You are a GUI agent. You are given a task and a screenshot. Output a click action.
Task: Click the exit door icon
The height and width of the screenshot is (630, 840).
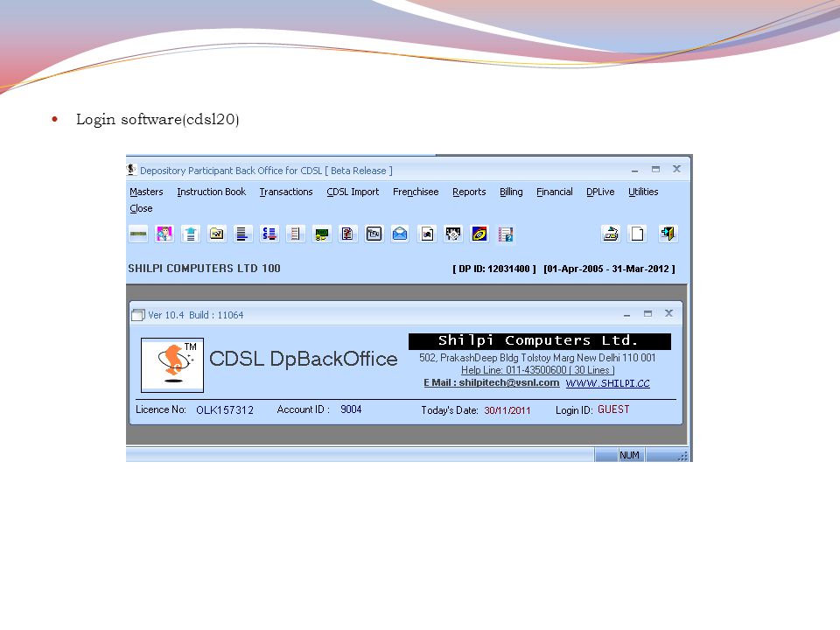(x=668, y=234)
